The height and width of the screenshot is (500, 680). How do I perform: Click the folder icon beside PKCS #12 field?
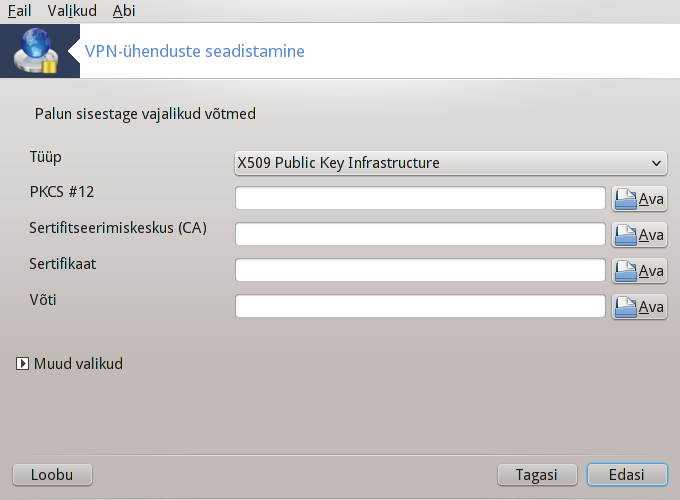pyautogui.click(x=625, y=199)
